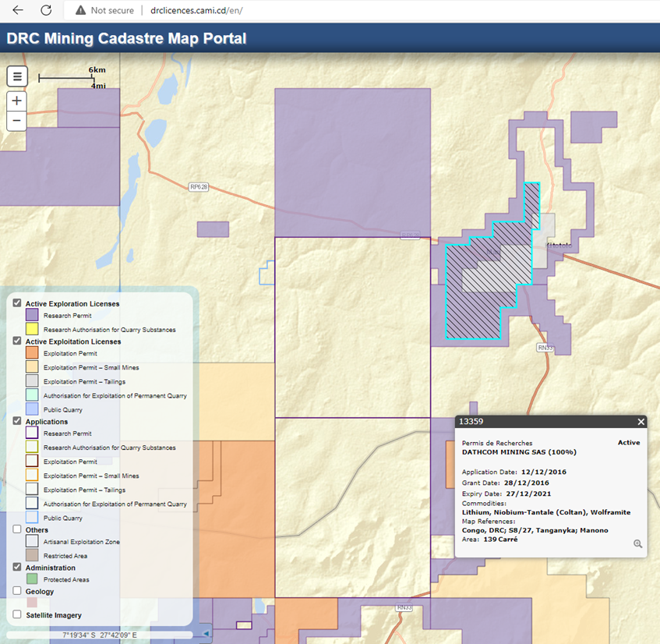Toggle Active Exploration Licenses layer checkbox

coord(17,303)
